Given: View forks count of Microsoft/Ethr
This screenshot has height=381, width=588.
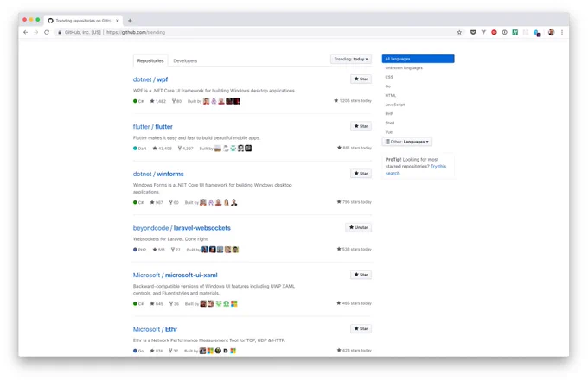Looking at the screenshot, I should [173, 351].
